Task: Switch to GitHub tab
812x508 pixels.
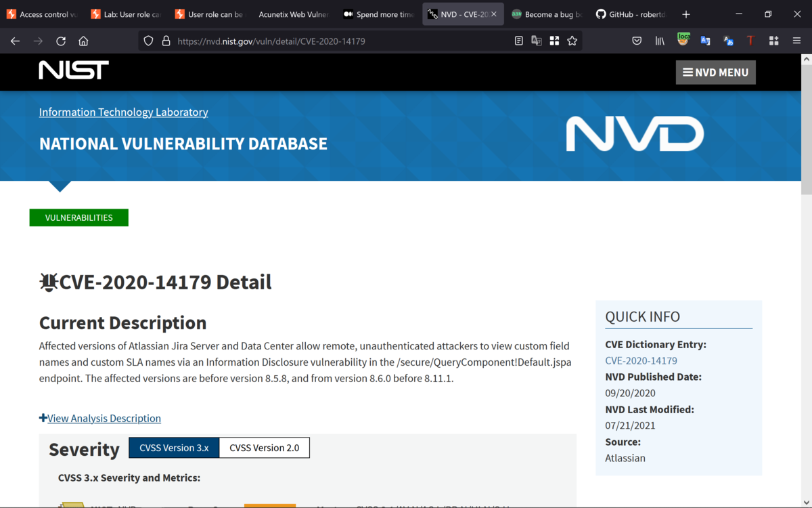Action: (x=631, y=14)
